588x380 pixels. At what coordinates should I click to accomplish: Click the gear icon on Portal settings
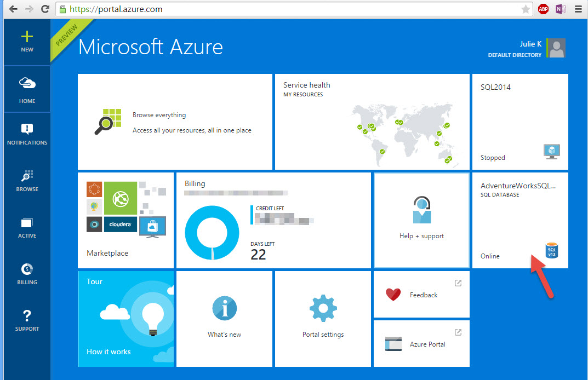[x=323, y=308]
